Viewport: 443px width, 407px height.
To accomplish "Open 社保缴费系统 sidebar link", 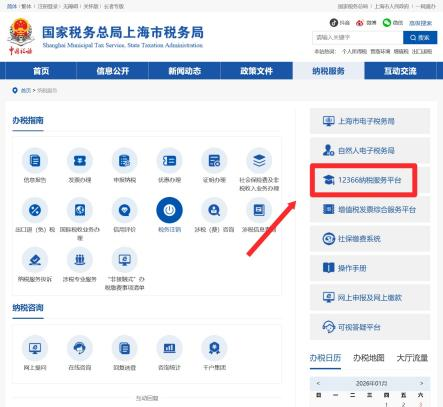I will 370,239.
